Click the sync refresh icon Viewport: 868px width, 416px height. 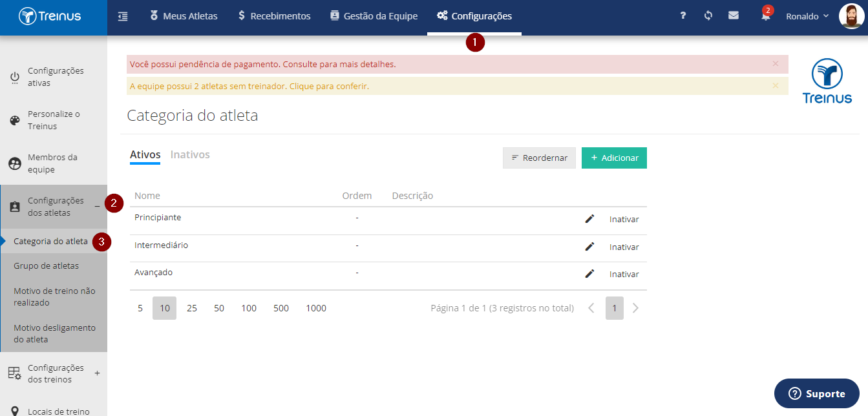click(x=708, y=16)
